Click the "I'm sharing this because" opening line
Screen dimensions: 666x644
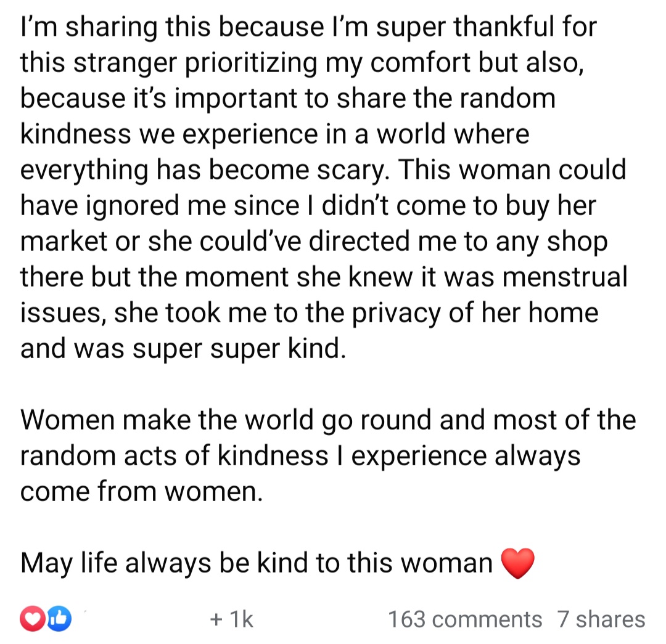click(308, 28)
